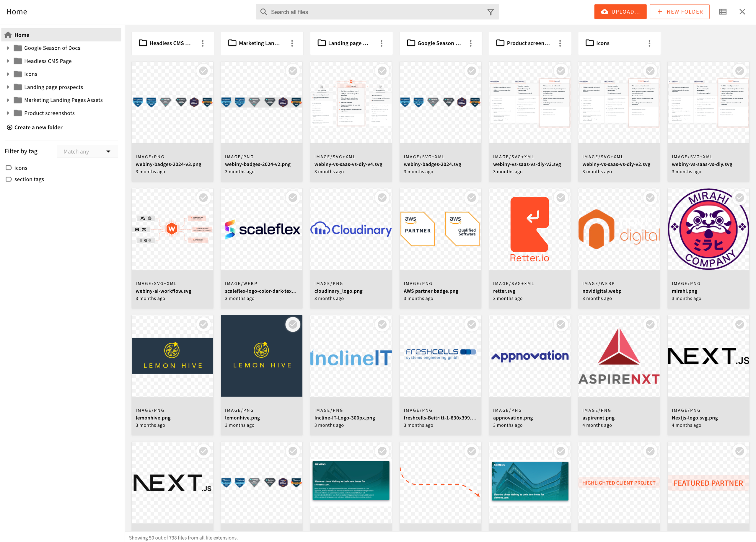Expand Icons tree folder arrow
This screenshot has height=542, width=756.
click(x=8, y=74)
